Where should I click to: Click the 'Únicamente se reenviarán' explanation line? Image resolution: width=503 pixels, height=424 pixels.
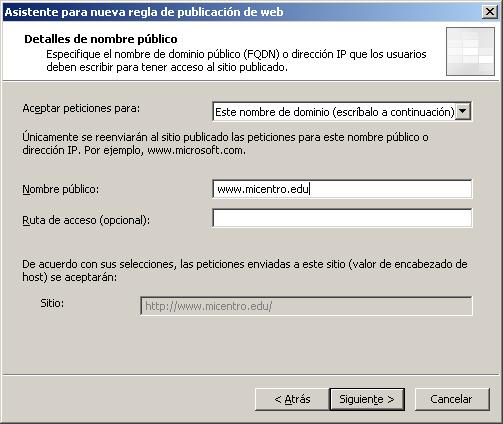(225, 137)
